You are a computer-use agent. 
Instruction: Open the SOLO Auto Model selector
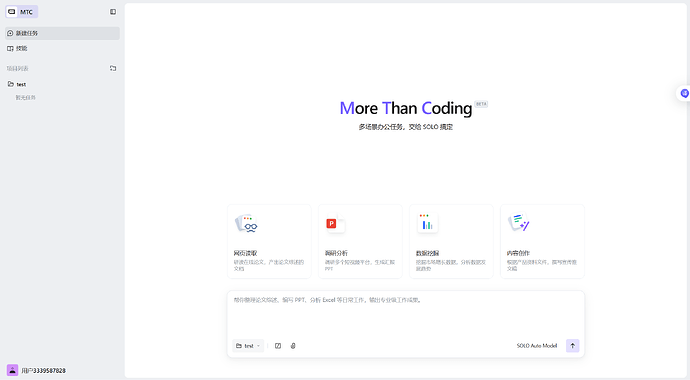[537, 346]
